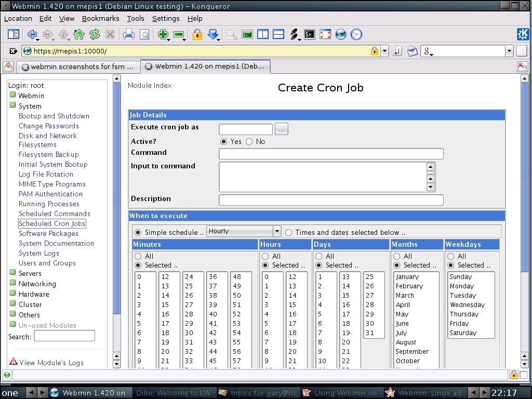The height and width of the screenshot is (399, 532).
Task: Decrease font size with green minus icon
Action: click(x=179, y=34)
